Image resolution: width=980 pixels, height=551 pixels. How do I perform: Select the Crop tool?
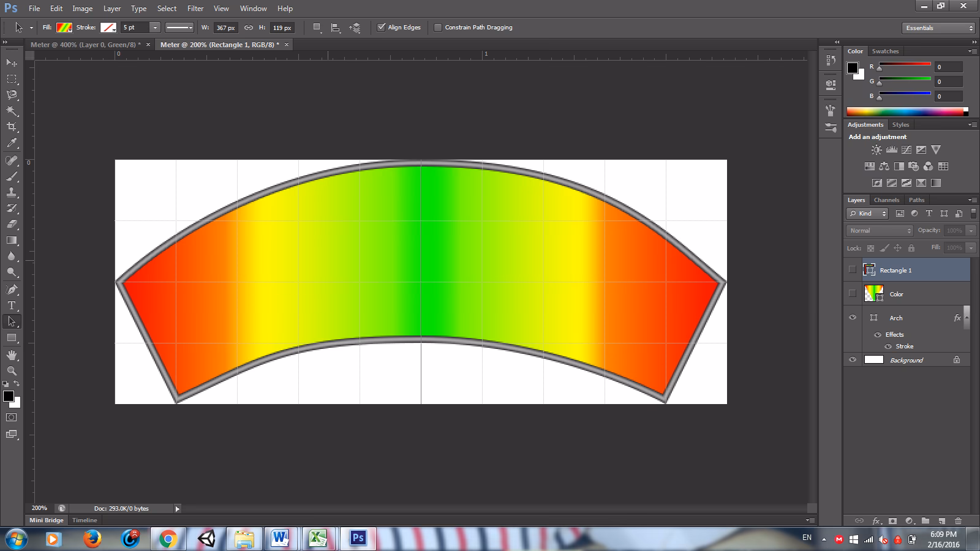(11, 127)
